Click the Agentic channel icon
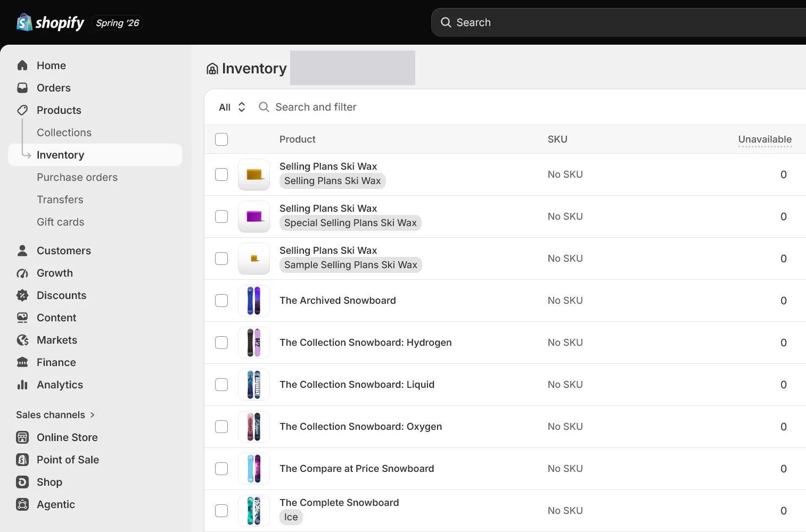Image resolution: width=806 pixels, height=532 pixels. click(x=22, y=504)
